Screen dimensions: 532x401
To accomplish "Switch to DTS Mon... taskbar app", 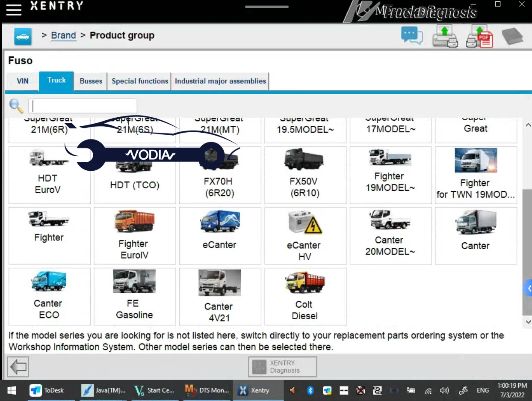I will pos(207,390).
